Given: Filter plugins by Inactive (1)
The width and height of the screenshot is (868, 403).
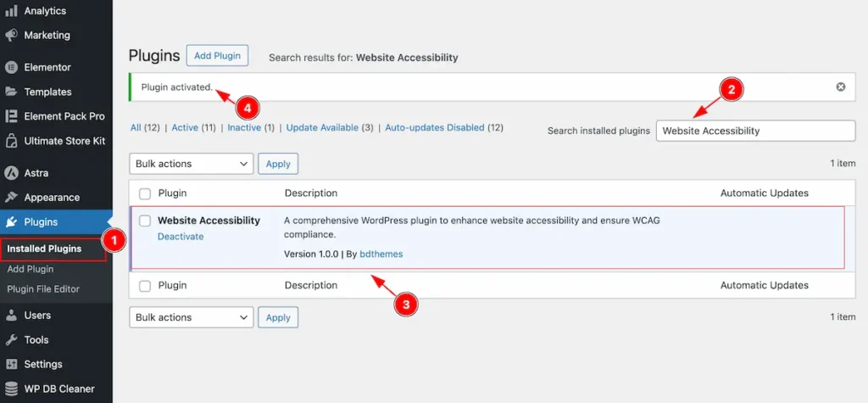Looking at the screenshot, I should click(x=251, y=127).
